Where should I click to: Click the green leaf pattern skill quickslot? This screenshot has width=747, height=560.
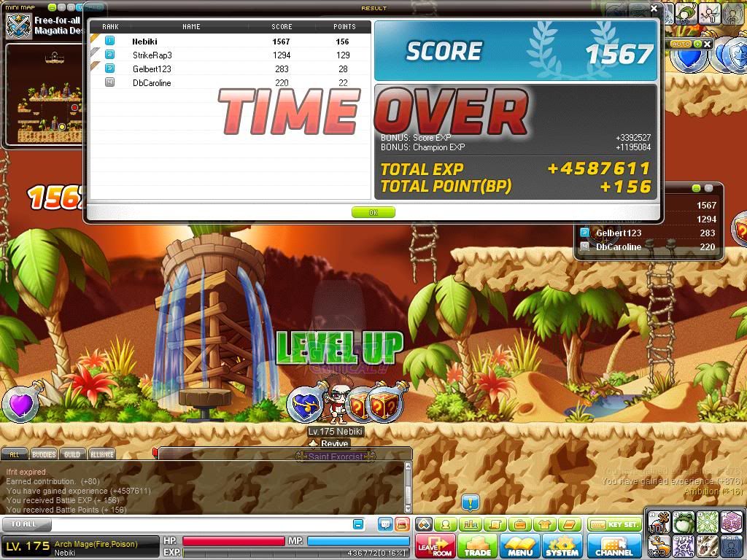707,522
